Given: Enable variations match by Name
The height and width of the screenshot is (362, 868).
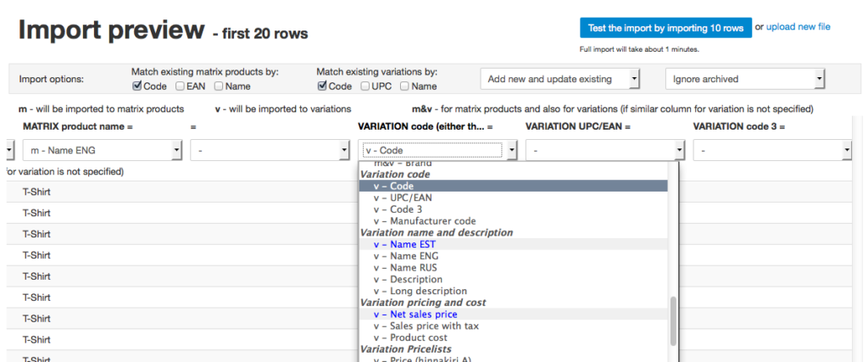Looking at the screenshot, I should pos(404,86).
